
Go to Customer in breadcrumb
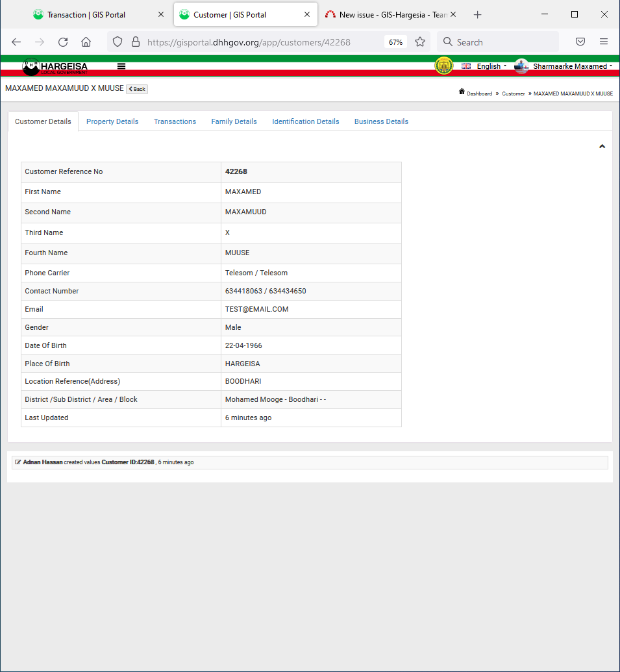coord(514,93)
